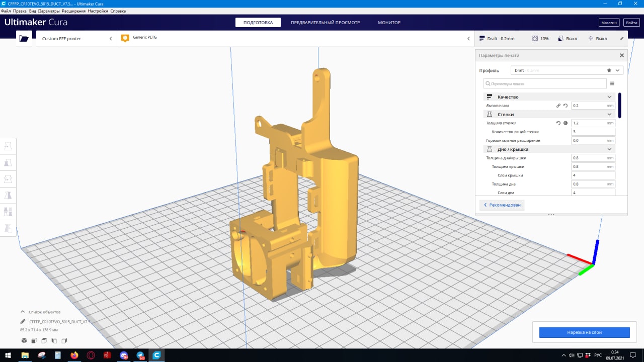Switch to left side view cube icon

coord(54,340)
